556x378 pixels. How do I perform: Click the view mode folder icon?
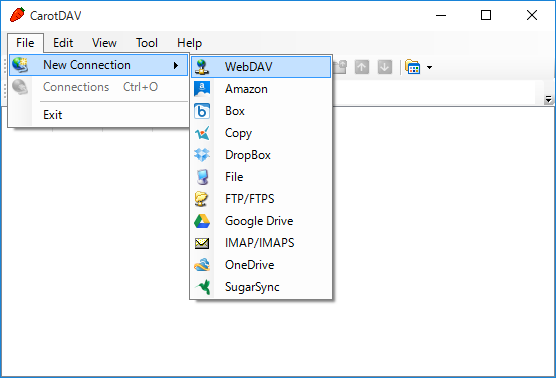click(x=413, y=67)
